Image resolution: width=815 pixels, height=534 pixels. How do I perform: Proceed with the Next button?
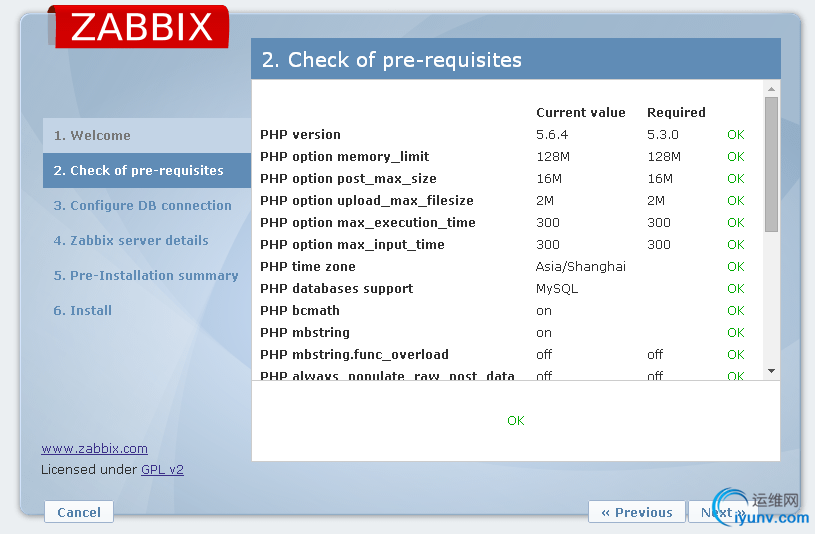click(722, 512)
